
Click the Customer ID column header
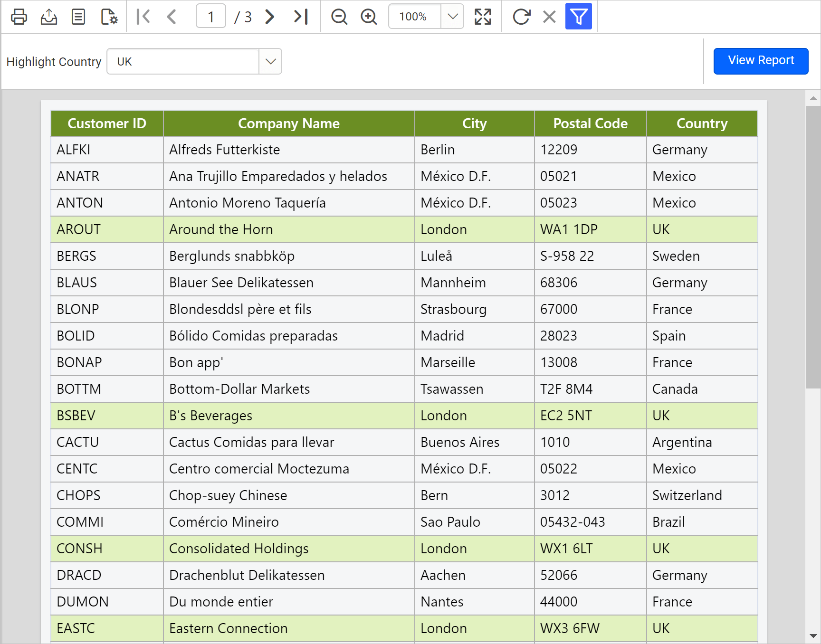(x=107, y=123)
